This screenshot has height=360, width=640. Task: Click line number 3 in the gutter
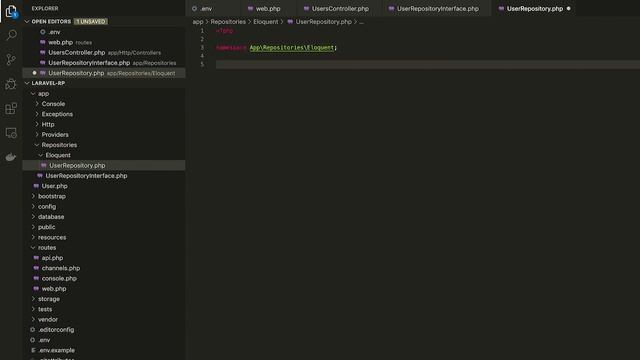(x=202, y=48)
